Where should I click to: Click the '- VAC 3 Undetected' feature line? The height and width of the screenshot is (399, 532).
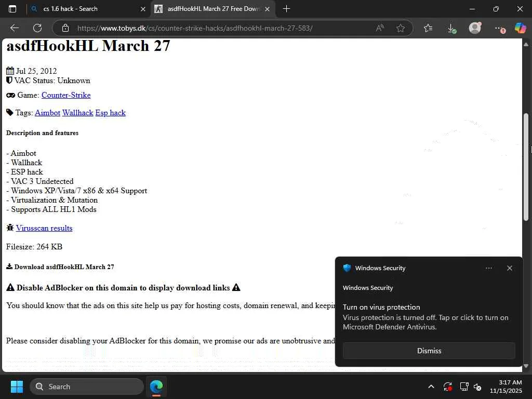[39, 181]
